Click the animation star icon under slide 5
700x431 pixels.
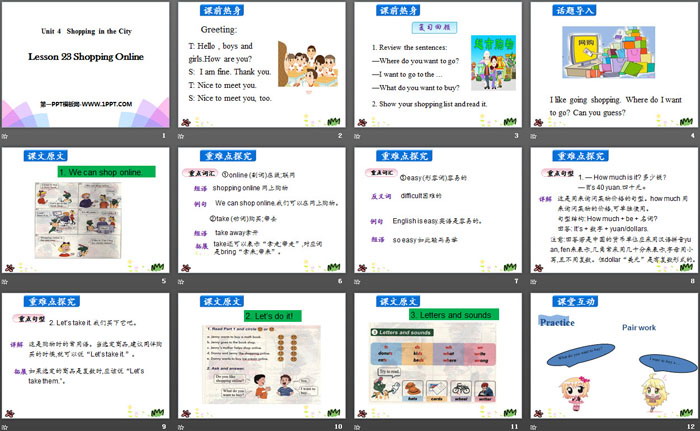(x=5, y=281)
